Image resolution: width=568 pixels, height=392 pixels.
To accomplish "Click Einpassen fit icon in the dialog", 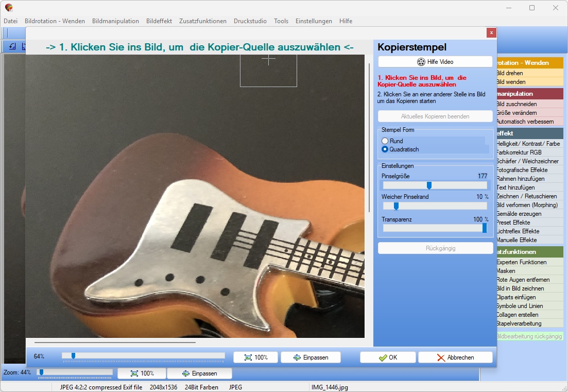I will point(311,357).
